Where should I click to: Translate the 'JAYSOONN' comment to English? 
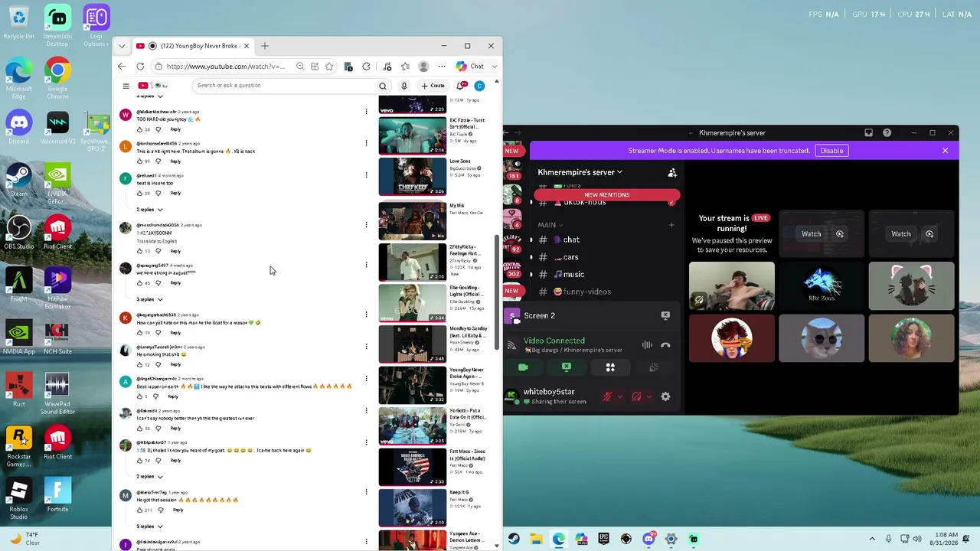[x=156, y=241]
